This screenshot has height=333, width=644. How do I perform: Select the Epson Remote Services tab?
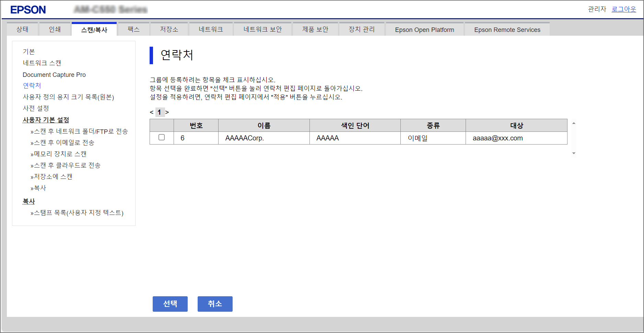coord(507,30)
